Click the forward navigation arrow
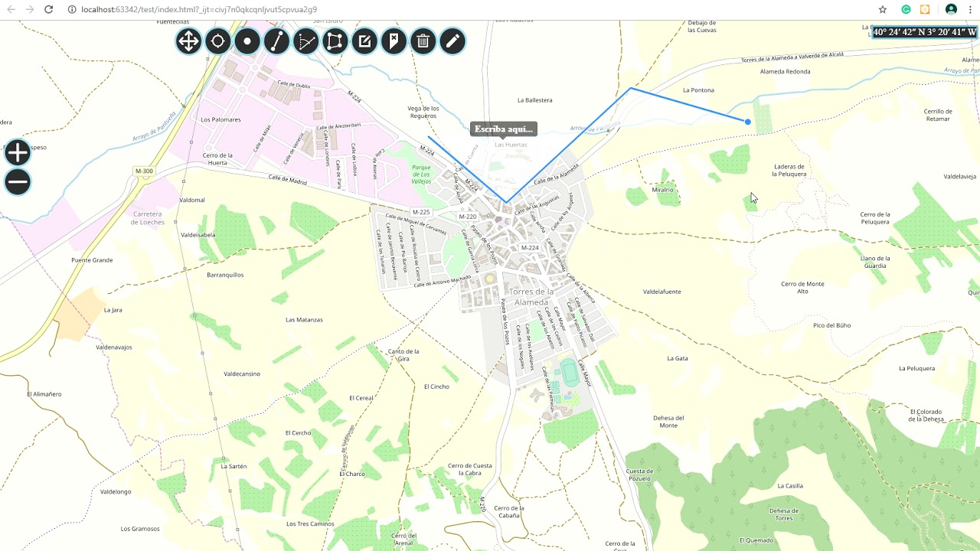 [30, 9]
